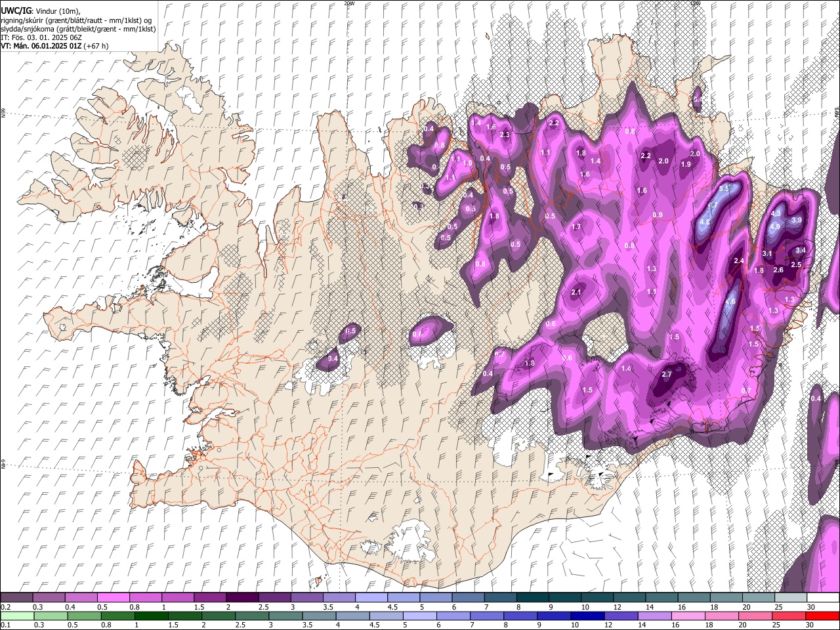
Task: Select the 0.9 value label
Action: click(x=658, y=215)
